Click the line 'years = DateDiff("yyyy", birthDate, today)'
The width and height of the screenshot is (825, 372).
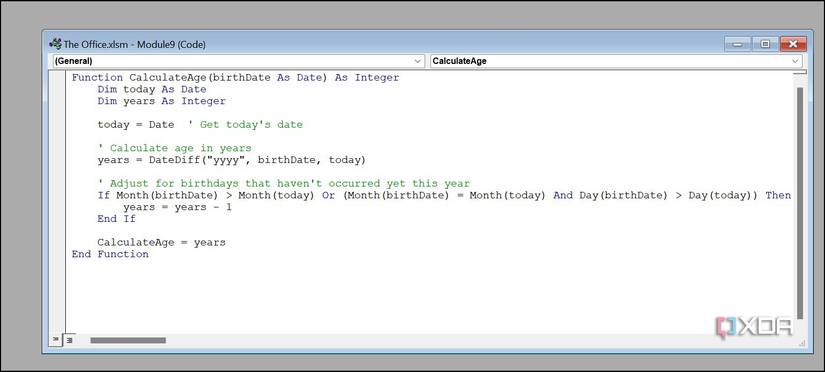coord(231,160)
